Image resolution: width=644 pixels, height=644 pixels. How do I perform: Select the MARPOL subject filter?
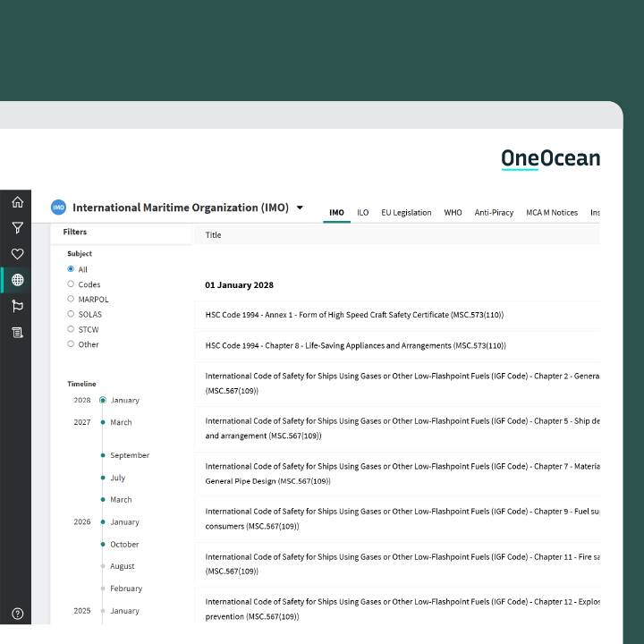tap(72, 300)
